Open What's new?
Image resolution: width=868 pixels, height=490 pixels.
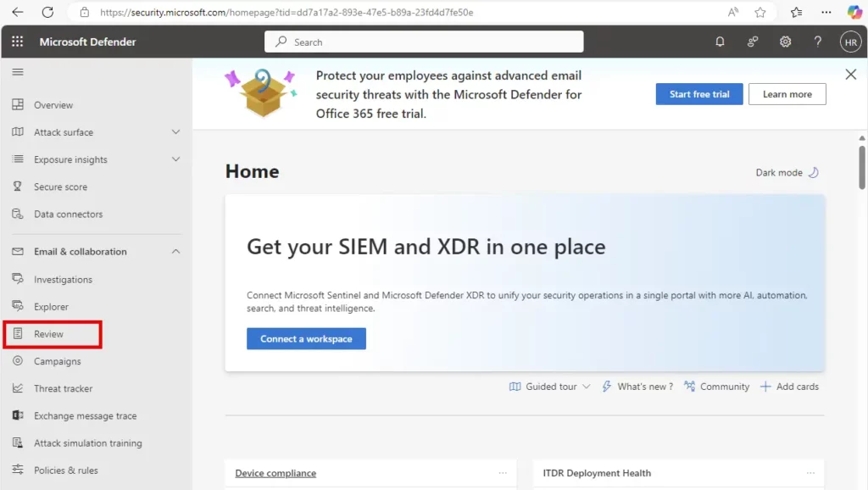[637, 387]
